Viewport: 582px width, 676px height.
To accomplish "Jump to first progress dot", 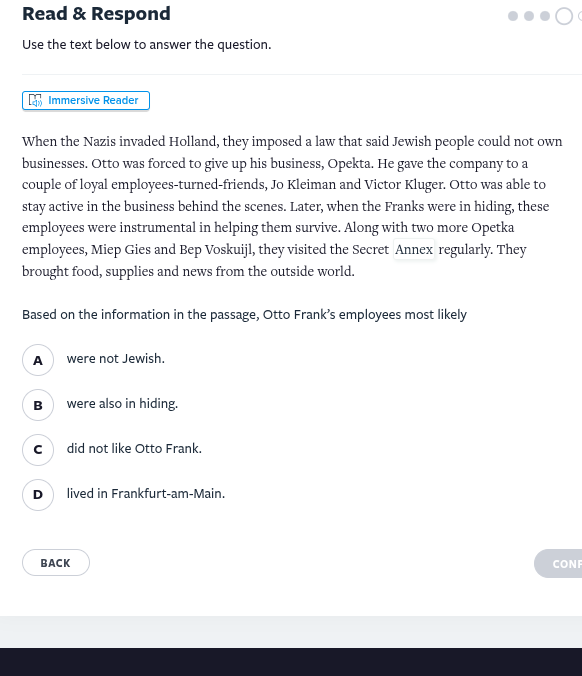I will (513, 16).
